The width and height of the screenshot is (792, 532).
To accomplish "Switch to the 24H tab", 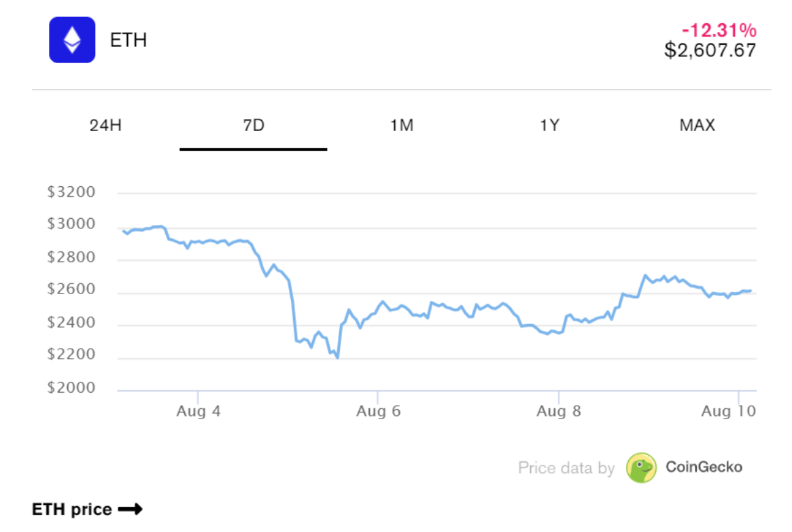I will [x=105, y=126].
